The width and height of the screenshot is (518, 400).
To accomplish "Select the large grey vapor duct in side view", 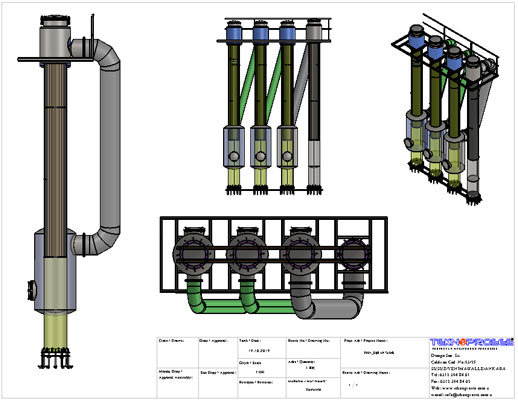I will 110,147.
